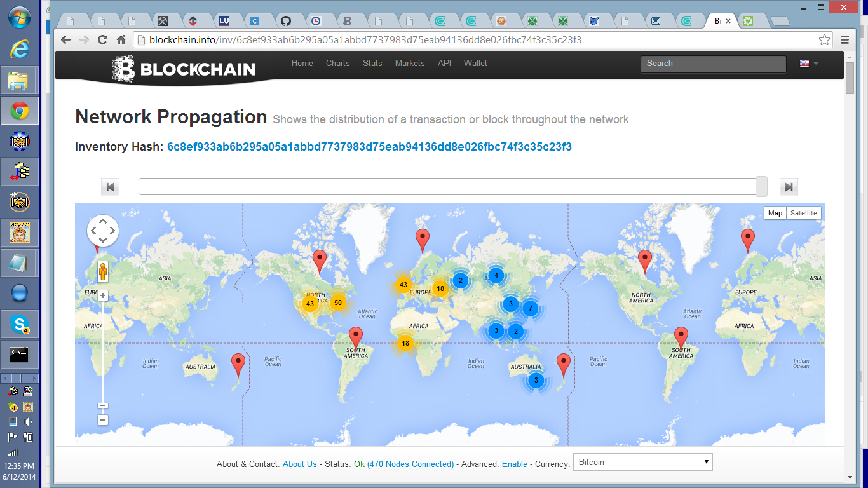The image size is (868, 488).
Task: Click the browser Forward arrow
Action: 84,39
